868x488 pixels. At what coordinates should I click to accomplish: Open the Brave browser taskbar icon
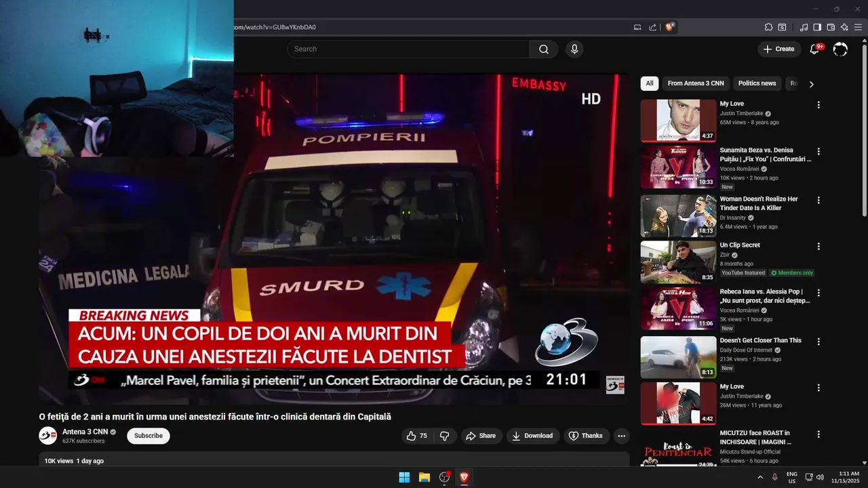(465, 477)
